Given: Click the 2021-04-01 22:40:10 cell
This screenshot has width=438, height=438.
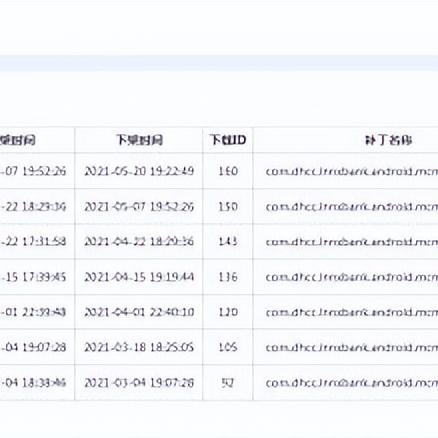Looking at the screenshot, I should [x=139, y=312].
